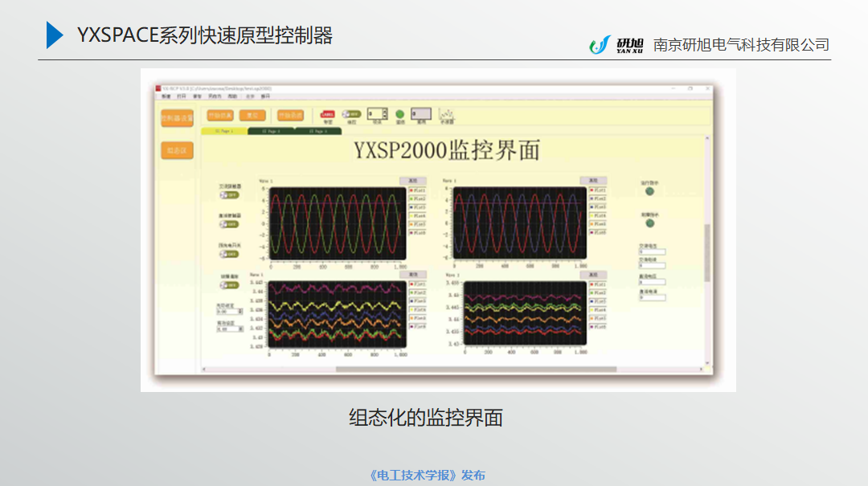Switch to the last dark green page tab
The image size is (868, 486).
[x=318, y=131]
